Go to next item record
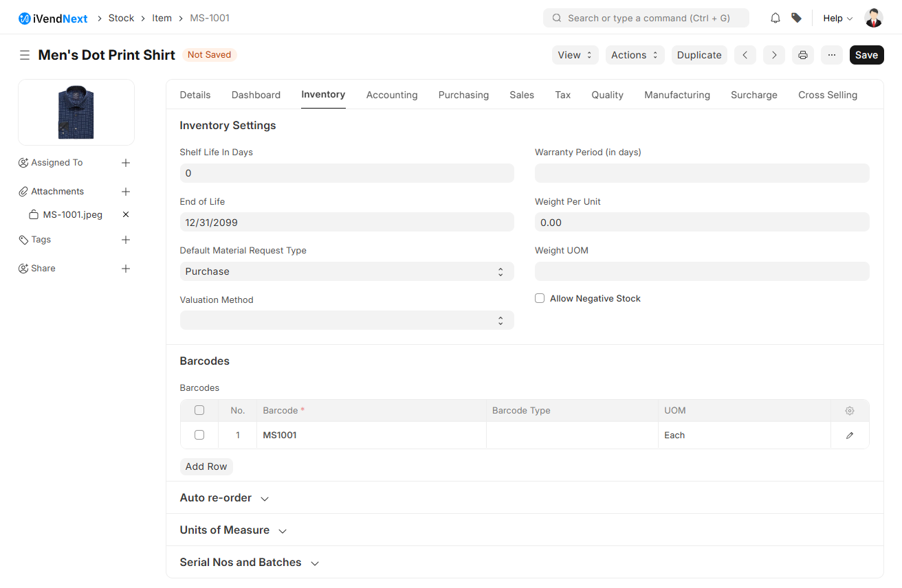The image size is (902, 588). [x=774, y=55]
